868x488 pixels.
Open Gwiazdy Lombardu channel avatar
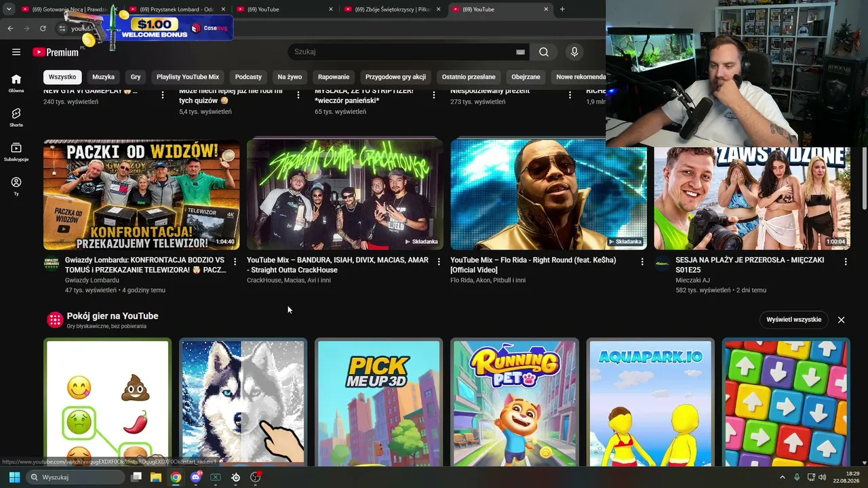[52, 264]
